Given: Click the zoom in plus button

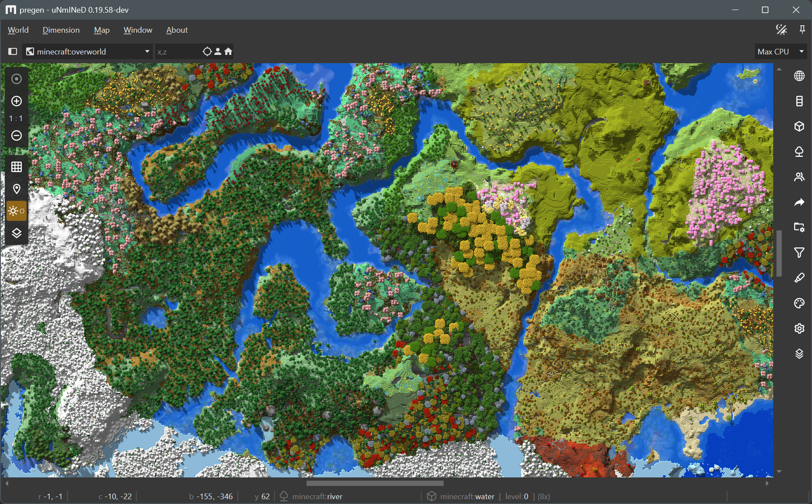Looking at the screenshot, I should (17, 101).
